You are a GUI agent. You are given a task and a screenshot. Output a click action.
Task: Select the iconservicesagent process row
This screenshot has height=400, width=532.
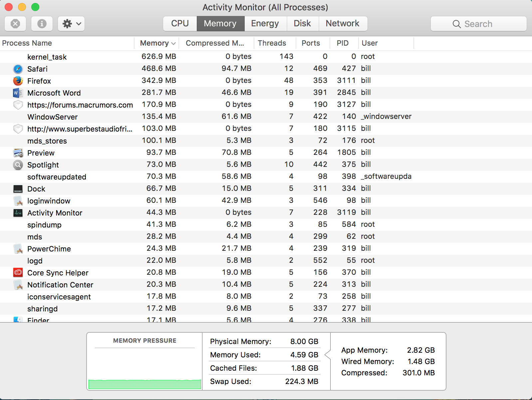click(x=266, y=297)
